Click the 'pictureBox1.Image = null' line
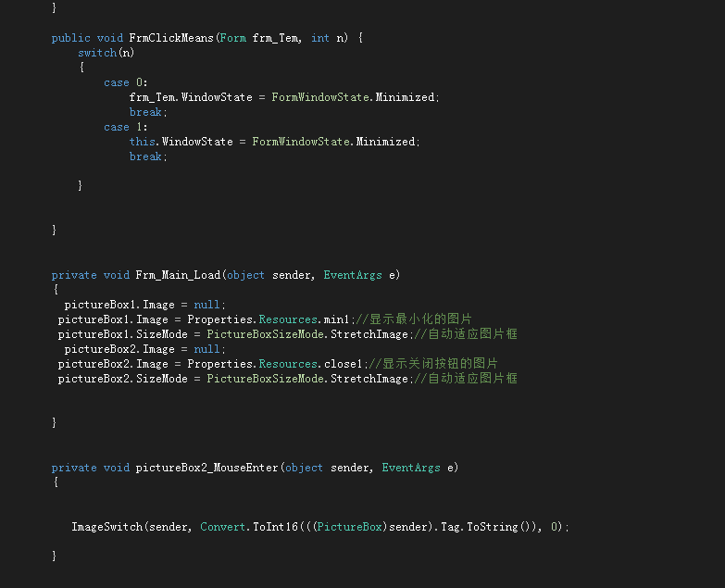 tap(144, 305)
